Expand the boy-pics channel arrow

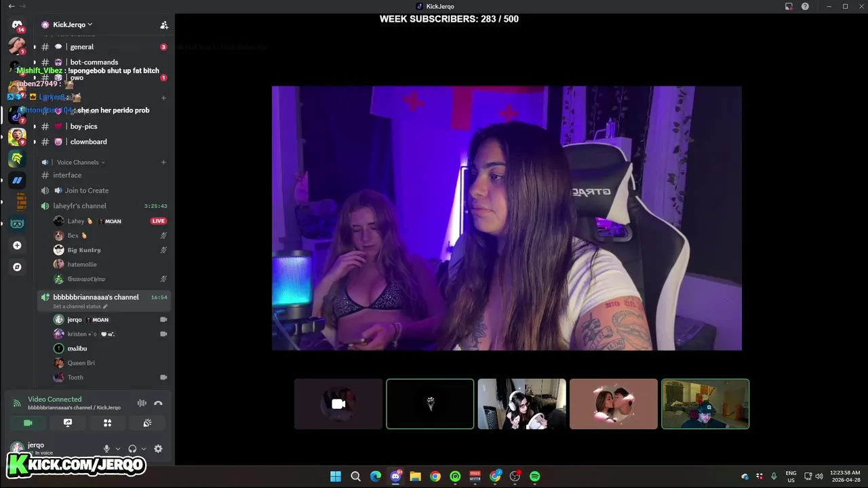point(35,127)
